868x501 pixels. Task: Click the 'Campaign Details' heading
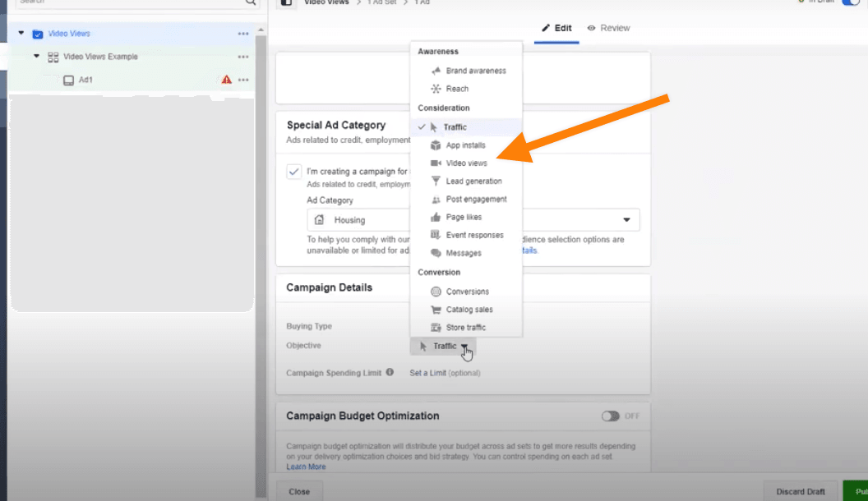(329, 287)
